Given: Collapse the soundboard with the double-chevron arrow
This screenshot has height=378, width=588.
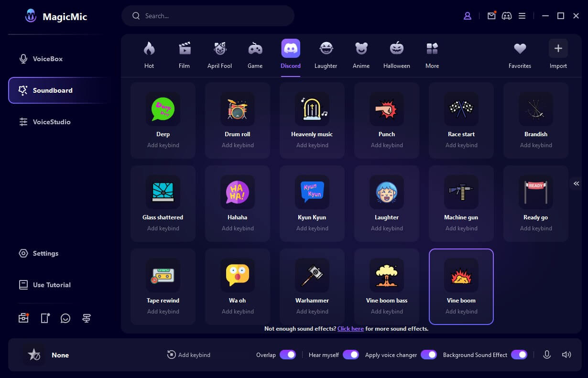Looking at the screenshot, I should (x=576, y=184).
